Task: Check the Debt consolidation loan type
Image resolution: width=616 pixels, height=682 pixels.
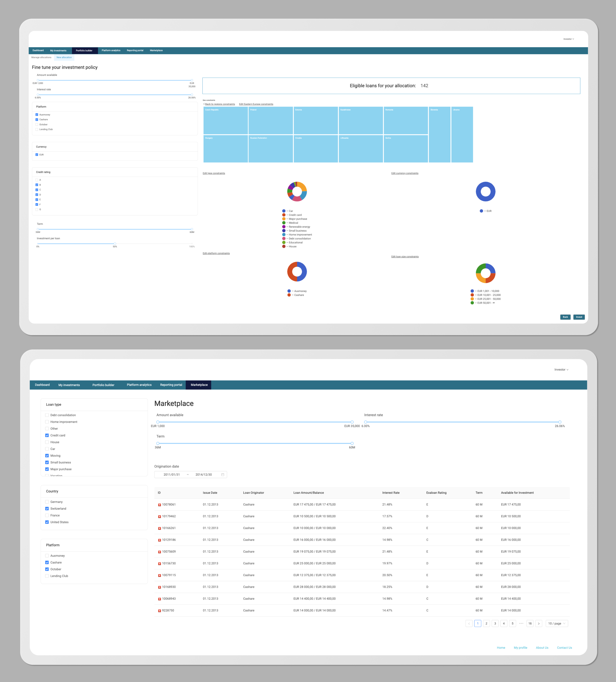Action: pos(47,415)
